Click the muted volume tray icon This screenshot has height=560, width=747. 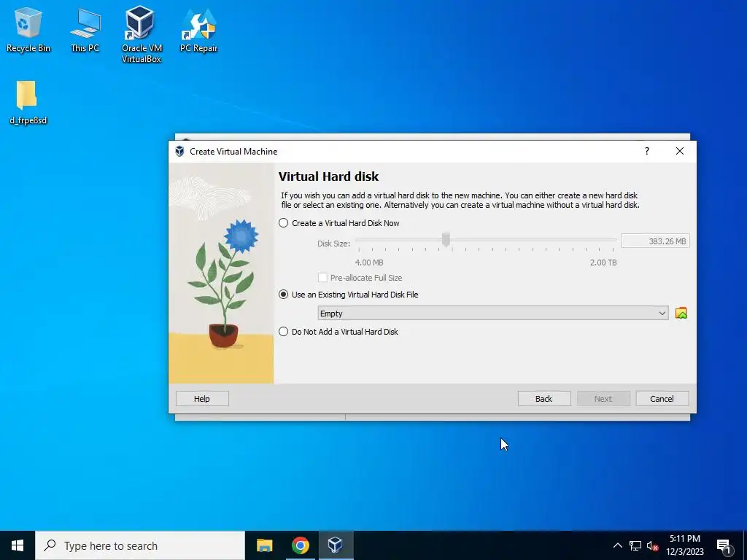[652, 545]
